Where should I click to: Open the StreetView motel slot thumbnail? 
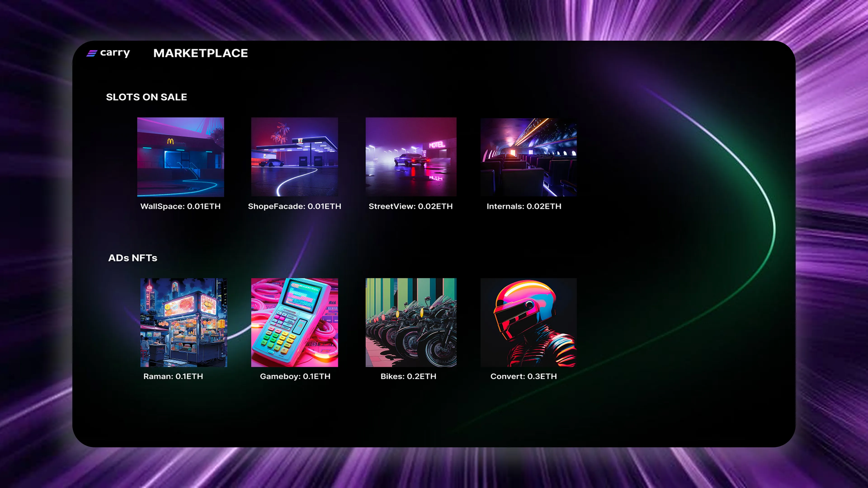[x=411, y=157]
